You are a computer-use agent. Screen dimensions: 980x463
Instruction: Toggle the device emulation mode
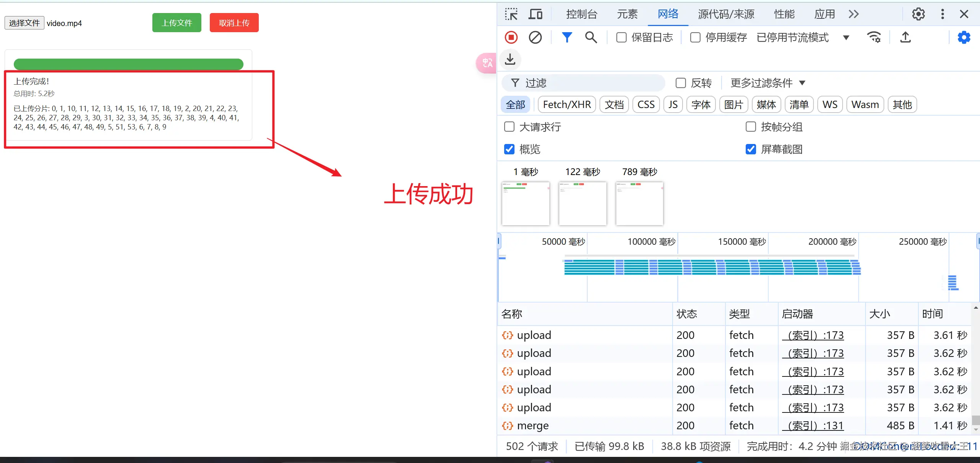tap(536, 14)
